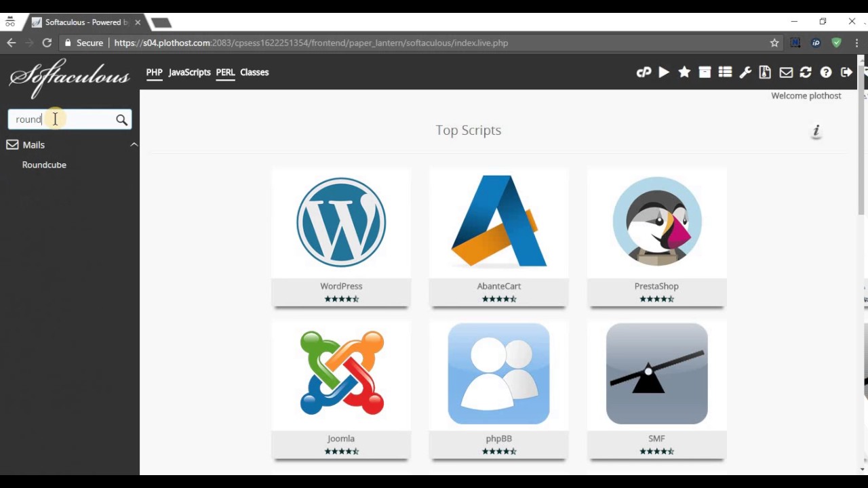Image resolution: width=868 pixels, height=488 pixels.
Task: Click the WordPress star rating
Action: click(x=342, y=299)
